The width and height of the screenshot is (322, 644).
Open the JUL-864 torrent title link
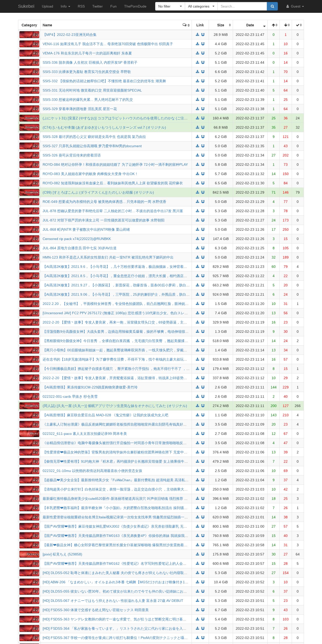pyautogui.click(x=79, y=248)
